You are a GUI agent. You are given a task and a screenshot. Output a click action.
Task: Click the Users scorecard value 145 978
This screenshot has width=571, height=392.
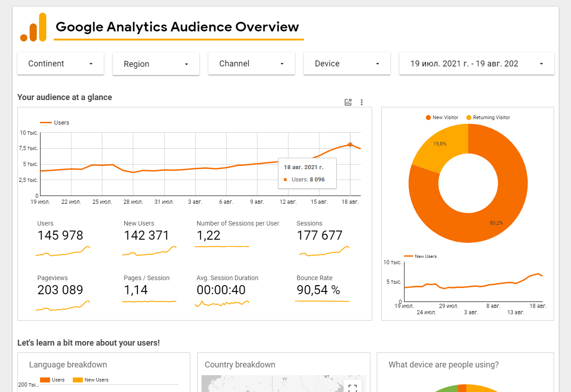pyautogui.click(x=60, y=236)
